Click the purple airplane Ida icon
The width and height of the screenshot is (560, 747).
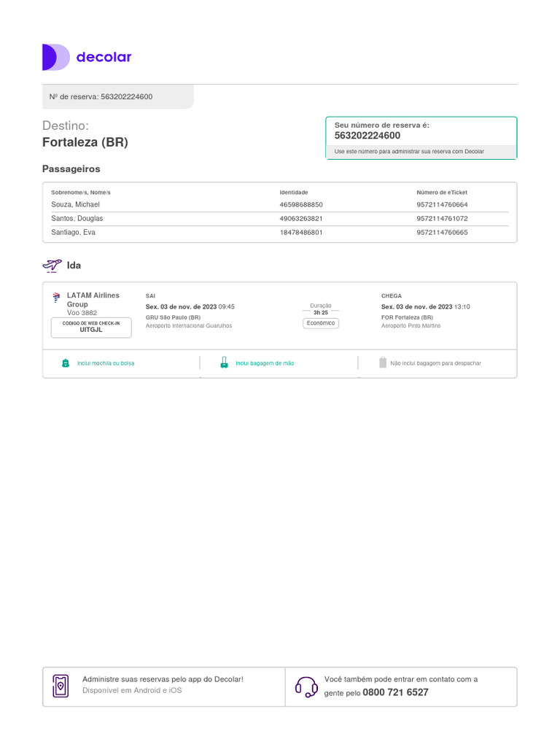pos(52,266)
